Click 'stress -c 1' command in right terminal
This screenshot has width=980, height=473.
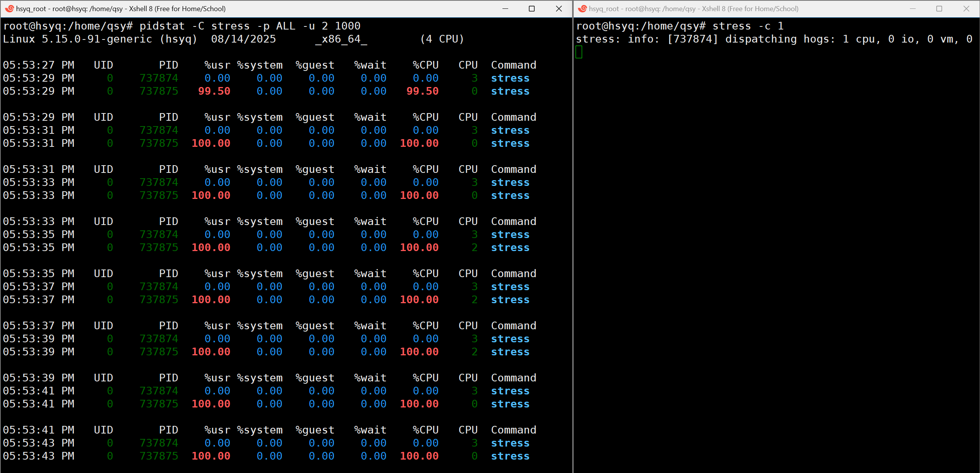[x=748, y=26]
